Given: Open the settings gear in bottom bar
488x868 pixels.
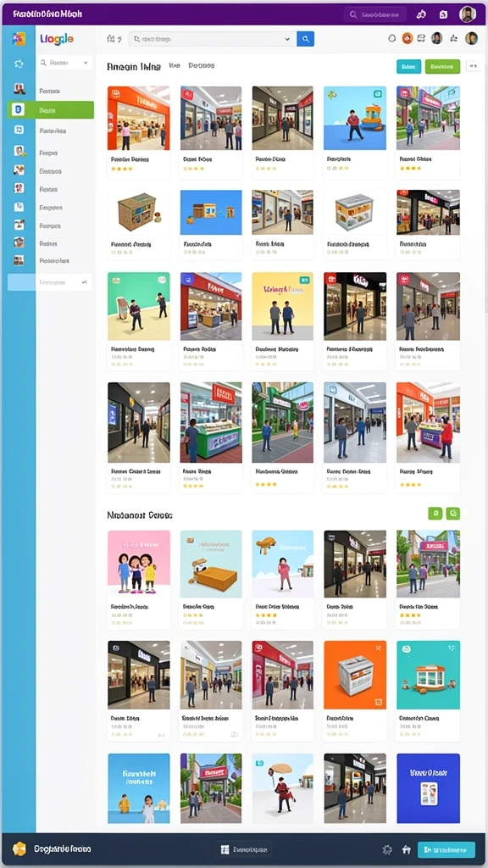Looking at the screenshot, I should pos(387,849).
